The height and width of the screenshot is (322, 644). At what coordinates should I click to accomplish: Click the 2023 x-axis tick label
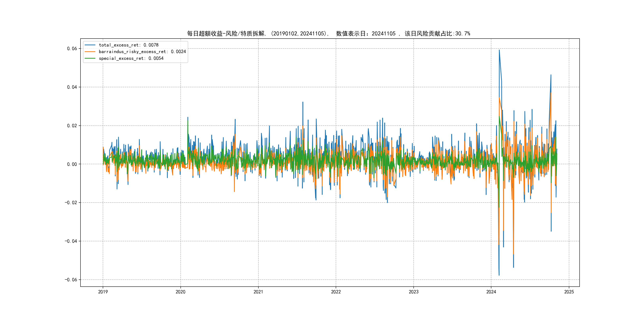(x=413, y=292)
